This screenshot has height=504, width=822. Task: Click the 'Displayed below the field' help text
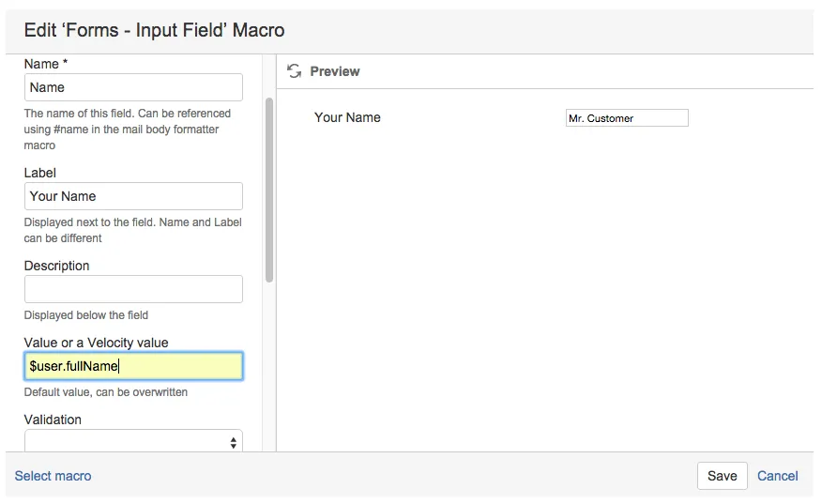(x=86, y=315)
